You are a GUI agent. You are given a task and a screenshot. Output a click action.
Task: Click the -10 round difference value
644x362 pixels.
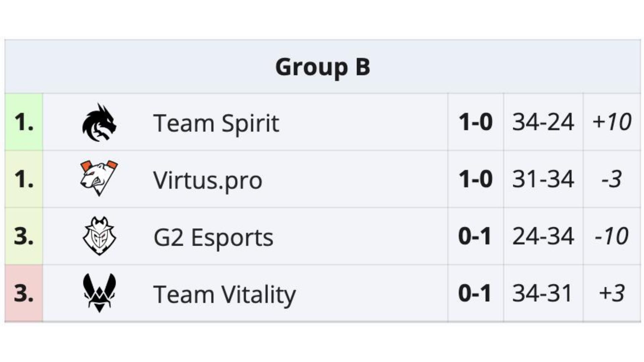(612, 236)
